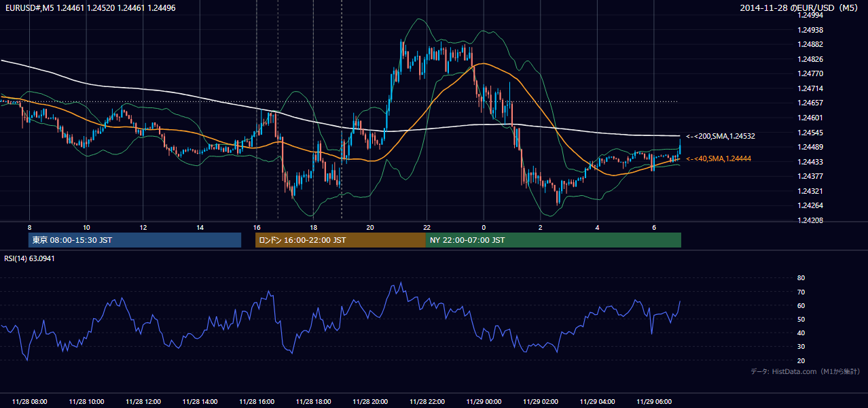Click the bottom axis label 11/28 08:00
Image resolution: width=868 pixels, height=408 pixels.
click(29, 402)
